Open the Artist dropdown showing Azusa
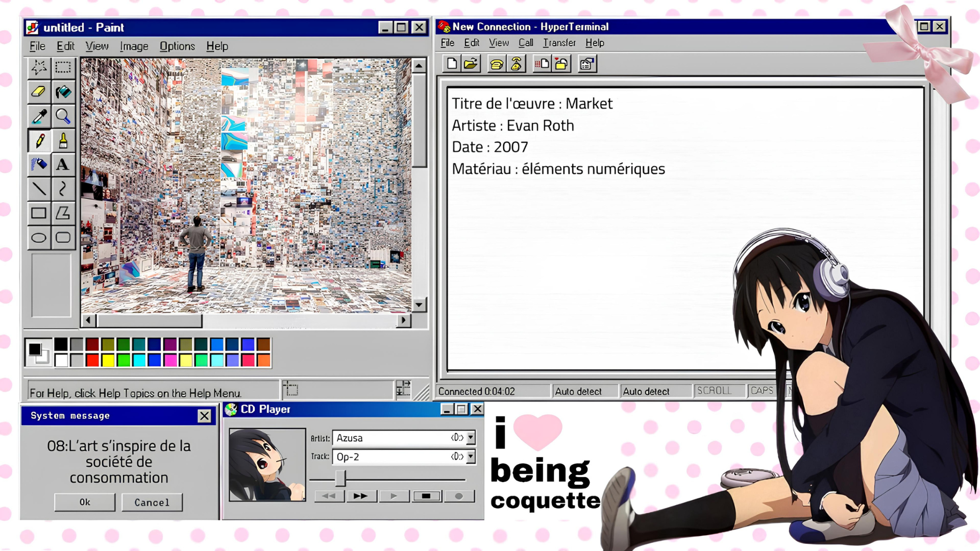The height and width of the screenshot is (551, 980). coord(471,438)
